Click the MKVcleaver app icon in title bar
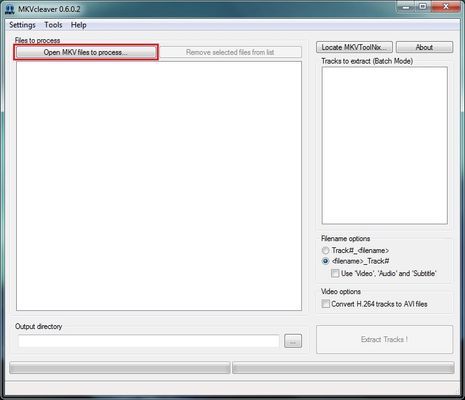465x400 pixels. (x=10, y=9)
